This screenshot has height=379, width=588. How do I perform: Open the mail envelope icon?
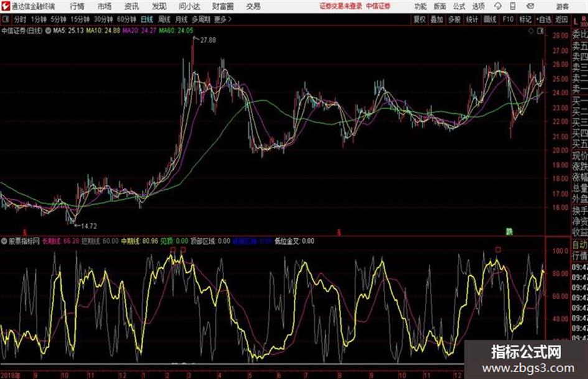(530, 6)
